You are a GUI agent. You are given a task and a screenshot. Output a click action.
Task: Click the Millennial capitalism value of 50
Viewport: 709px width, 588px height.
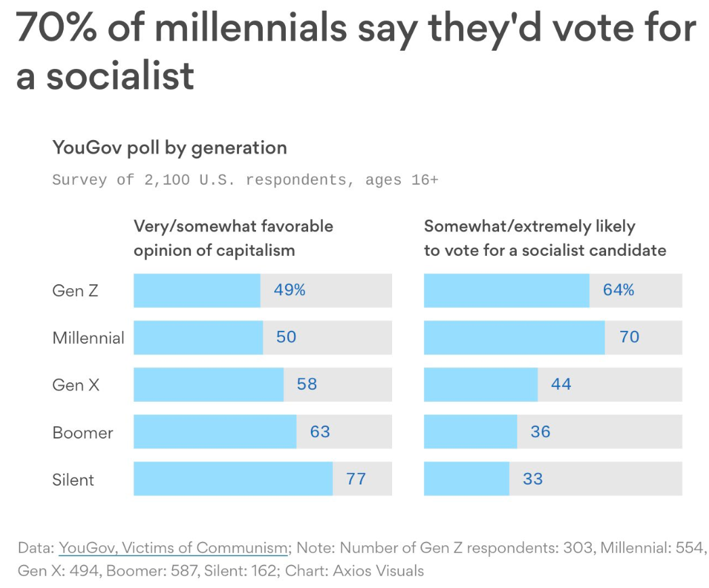(x=286, y=337)
